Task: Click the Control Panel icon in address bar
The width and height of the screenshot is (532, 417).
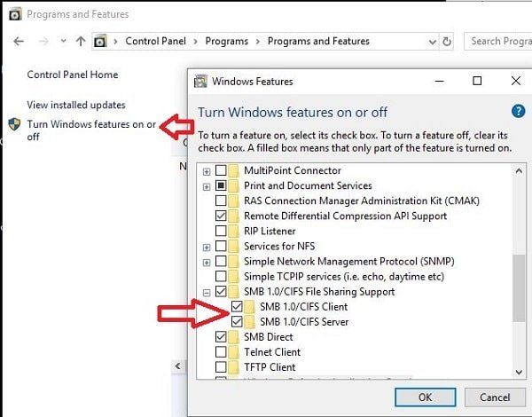Action: click(101, 41)
